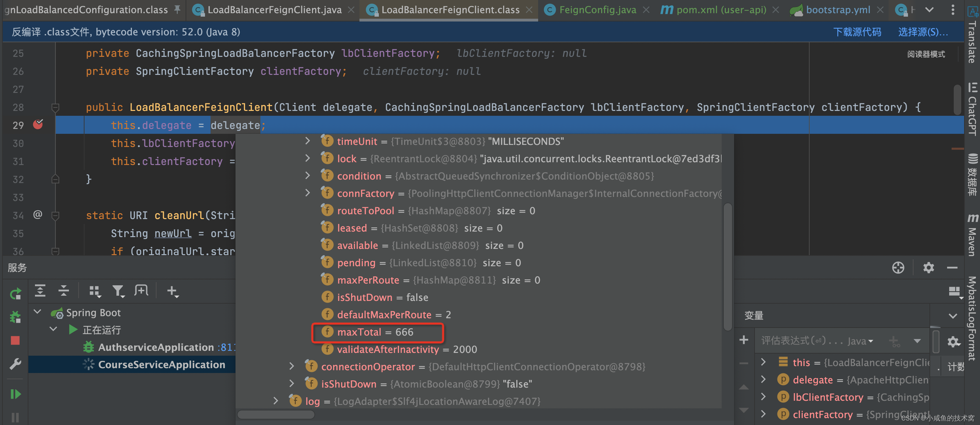The height and width of the screenshot is (425, 980).
Task: Pause program execution icon
Action: point(15,417)
